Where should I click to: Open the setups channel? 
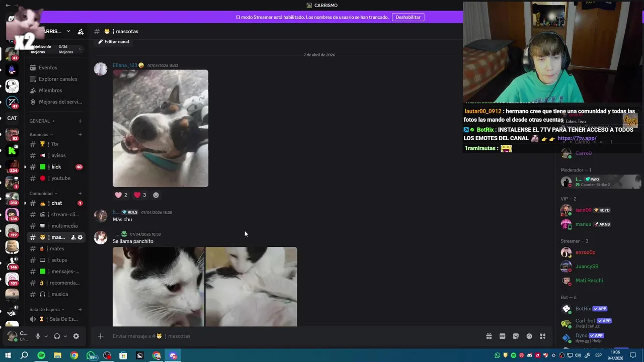tap(56, 260)
